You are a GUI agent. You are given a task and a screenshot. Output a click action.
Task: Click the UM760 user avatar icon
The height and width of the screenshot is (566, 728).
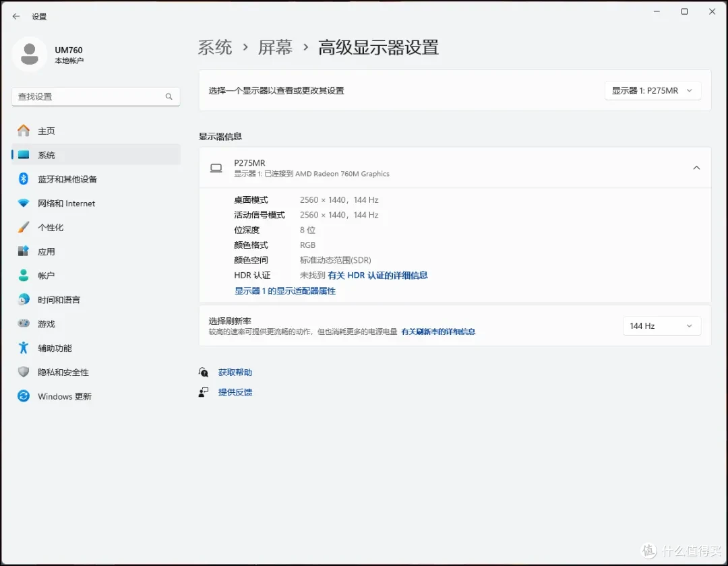tap(29, 55)
